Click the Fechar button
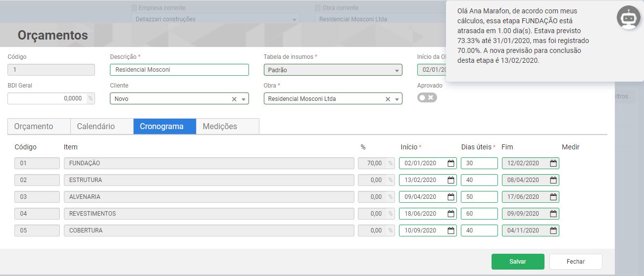The image size is (644, 276). pyautogui.click(x=575, y=262)
